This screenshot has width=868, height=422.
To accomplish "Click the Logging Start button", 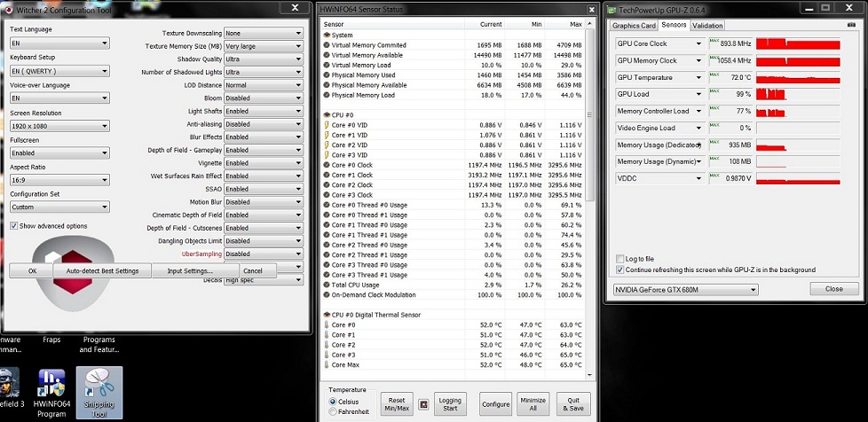I will pyautogui.click(x=450, y=404).
